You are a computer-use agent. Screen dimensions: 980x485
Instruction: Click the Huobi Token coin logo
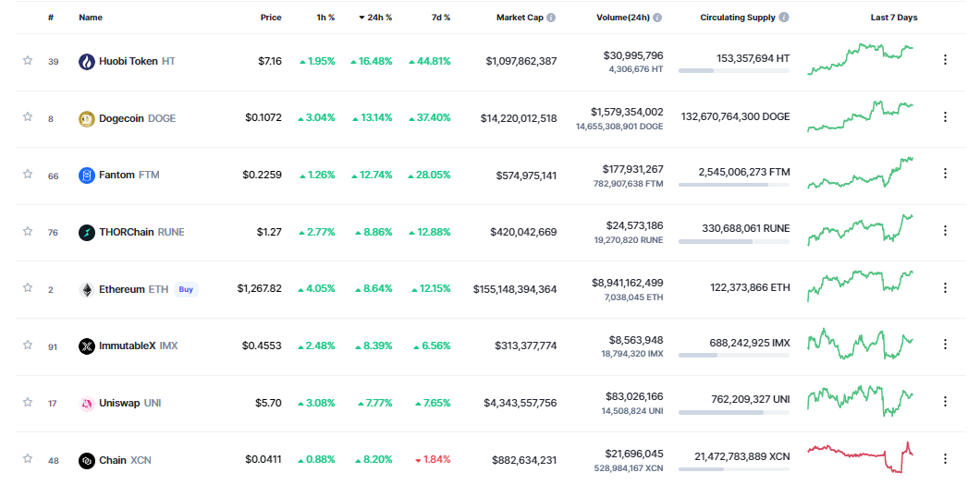click(x=87, y=61)
